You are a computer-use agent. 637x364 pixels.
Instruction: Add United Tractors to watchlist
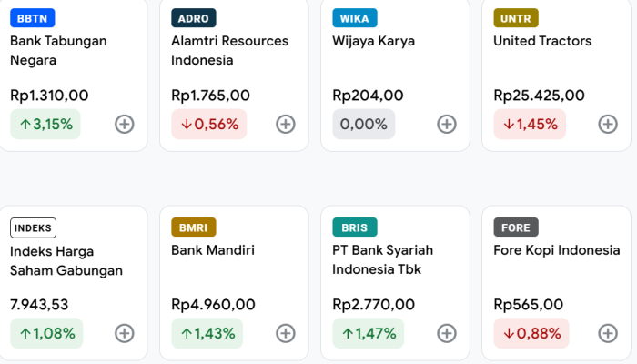click(608, 125)
